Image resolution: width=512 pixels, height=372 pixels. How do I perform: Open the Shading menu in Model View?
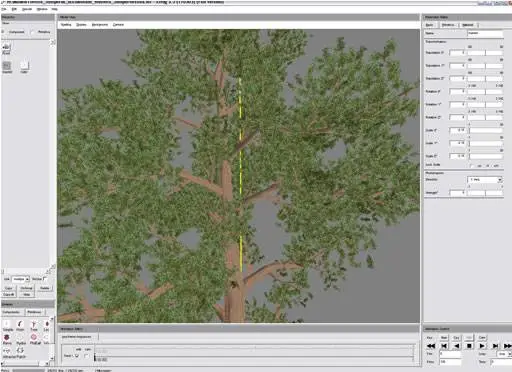click(x=66, y=25)
